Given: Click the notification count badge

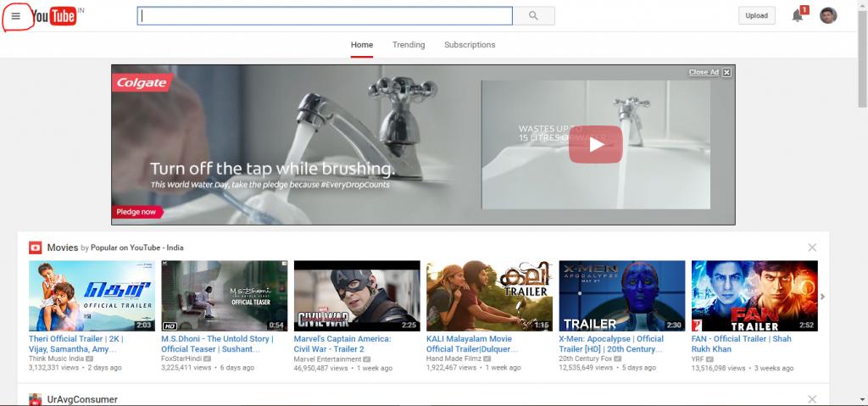Looking at the screenshot, I should (804, 9).
